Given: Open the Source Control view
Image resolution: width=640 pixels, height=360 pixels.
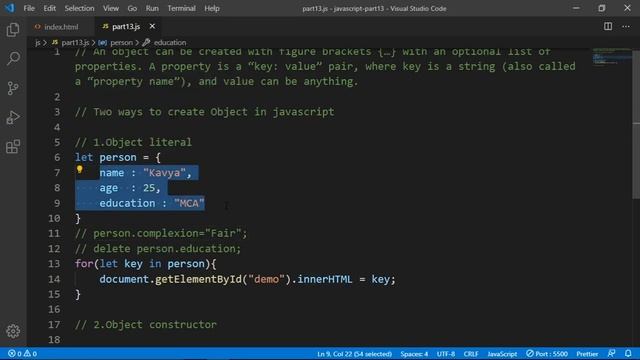Looking at the screenshot, I should (13, 88).
